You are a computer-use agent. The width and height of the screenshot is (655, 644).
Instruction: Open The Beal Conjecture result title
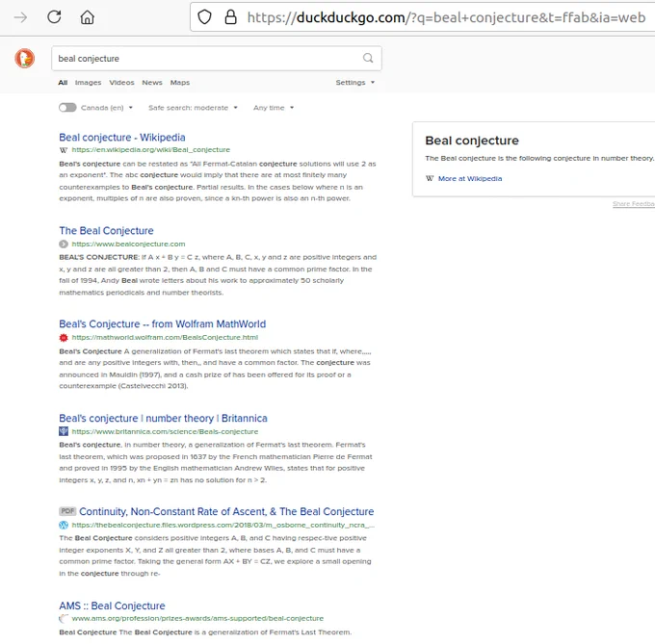pyautogui.click(x=106, y=231)
